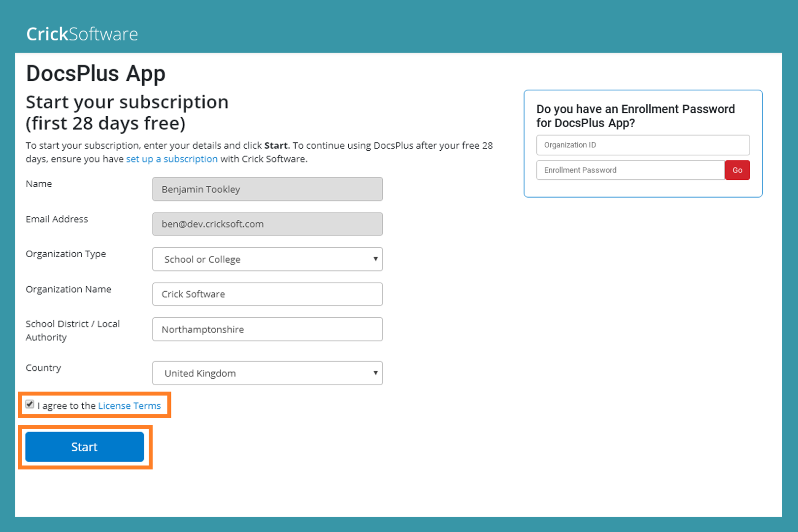
Task: Focus the Enrollment Password field
Action: 630,170
